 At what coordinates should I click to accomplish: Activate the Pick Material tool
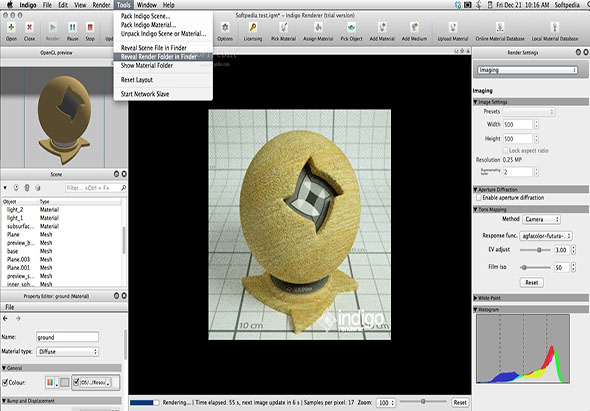[x=284, y=27]
